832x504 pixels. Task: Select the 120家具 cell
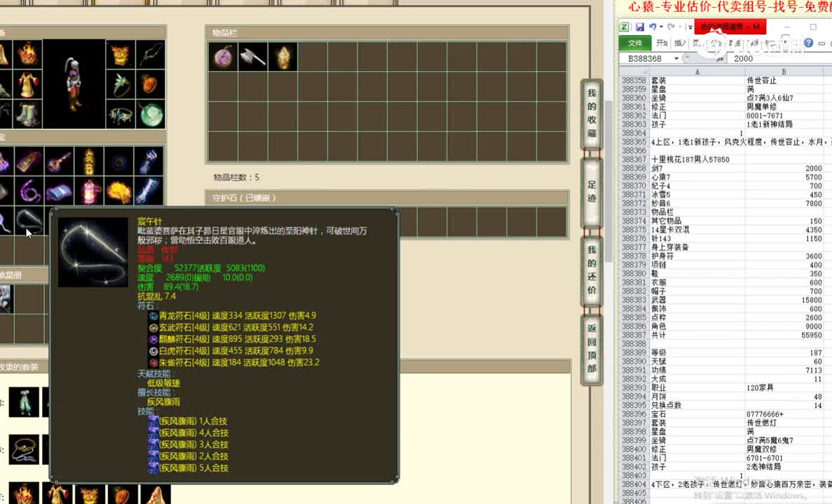coord(784,388)
